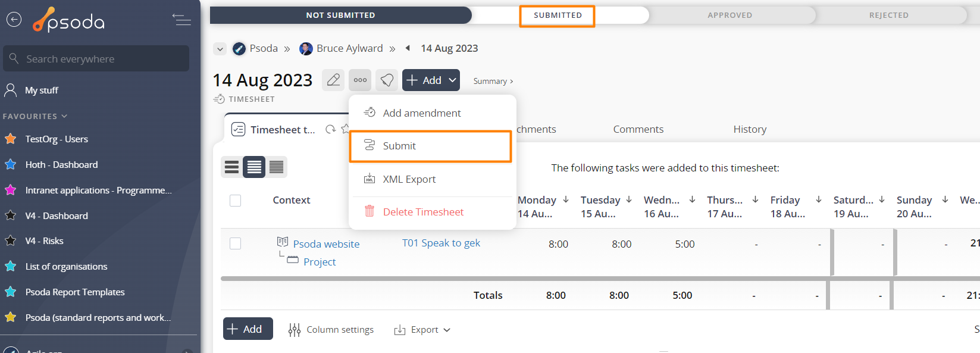The height and width of the screenshot is (353, 980).
Task: Open Column settings
Action: tap(331, 329)
